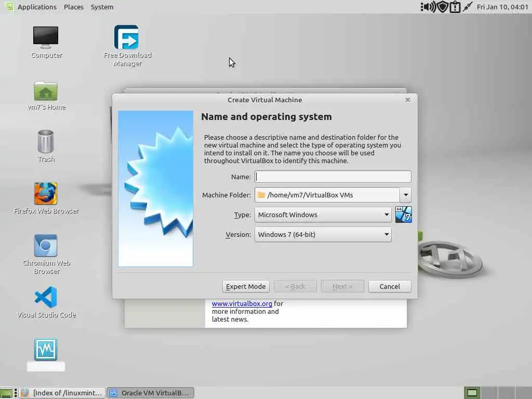Click the Name text input field
The height and width of the screenshot is (399, 532).
333,177
